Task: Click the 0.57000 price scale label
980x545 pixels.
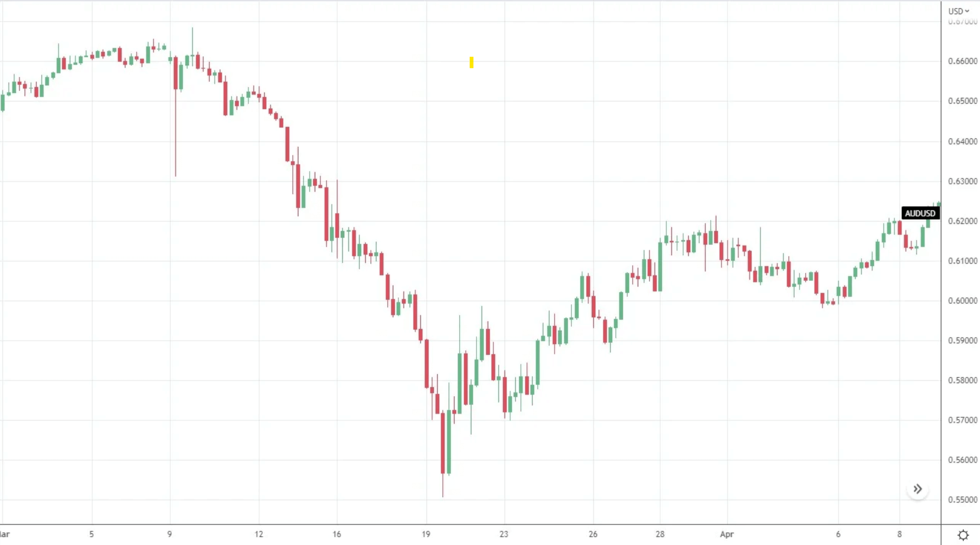Action: tap(963, 420)
